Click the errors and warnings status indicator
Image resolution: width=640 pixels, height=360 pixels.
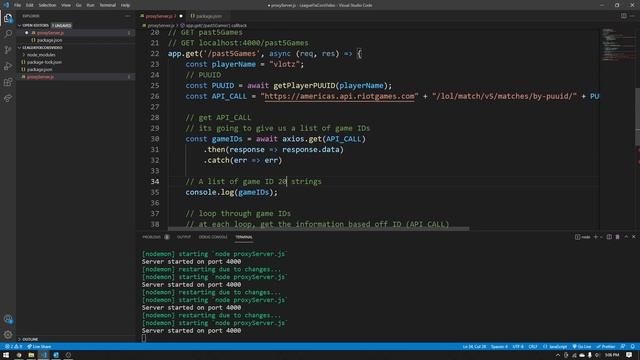tap(14, 347)
